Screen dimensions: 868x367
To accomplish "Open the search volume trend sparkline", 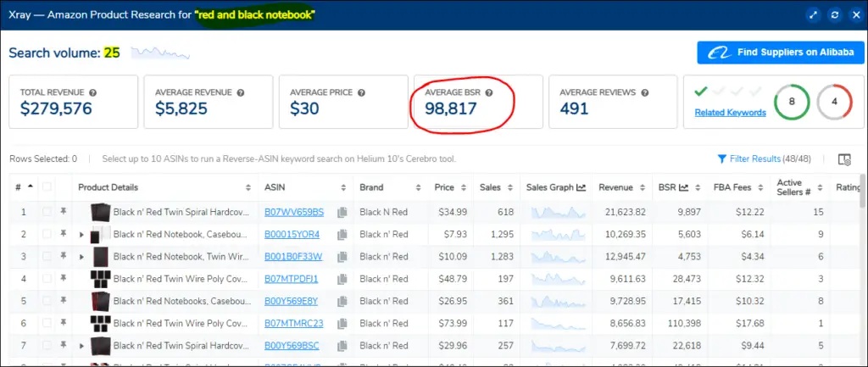I will click(160, 53).
